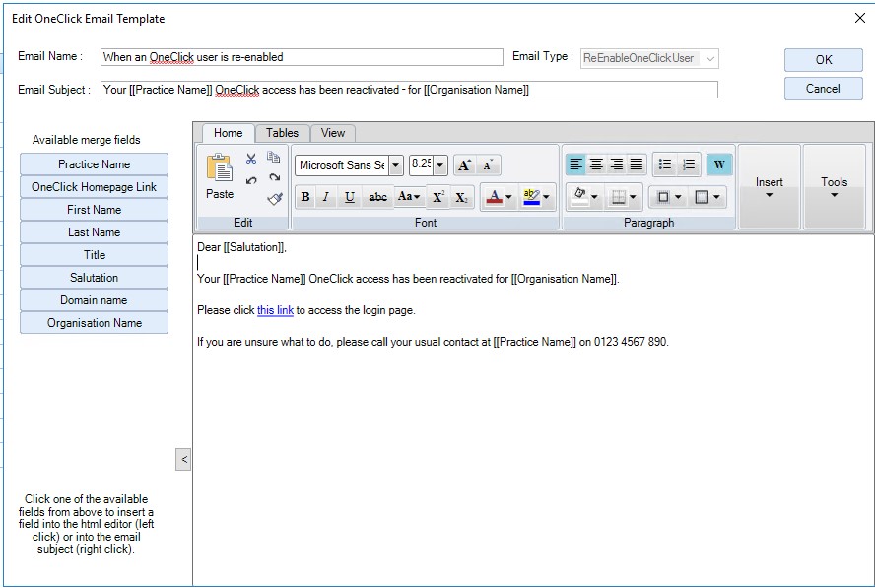The height and width of the screenshot is (588, 875).
Task: Collapse the merge fields panel arrow
Action: (x=183, y=460)
